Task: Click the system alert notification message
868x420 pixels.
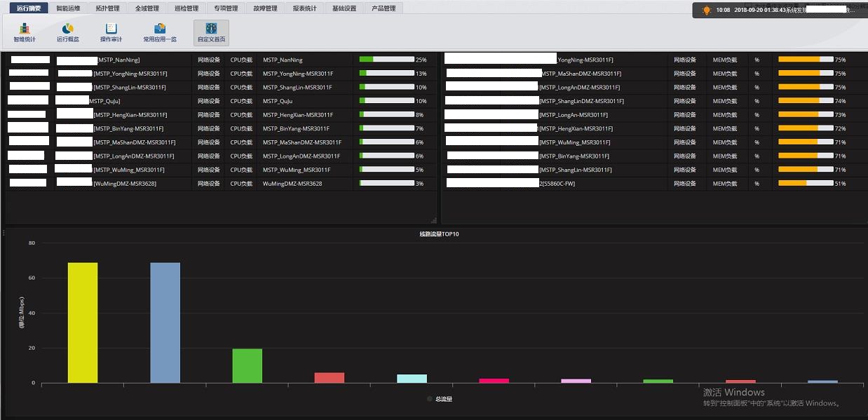Action: (x=778, y=11)
